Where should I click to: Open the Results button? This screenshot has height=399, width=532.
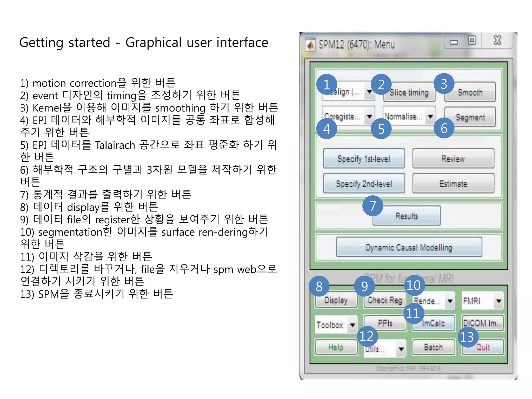[407, 216]
